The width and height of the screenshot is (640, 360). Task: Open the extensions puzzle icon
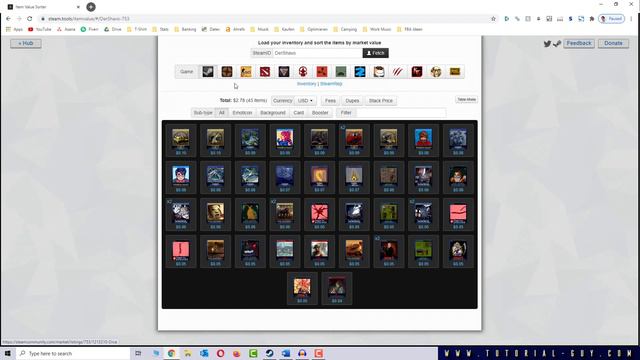592,19
